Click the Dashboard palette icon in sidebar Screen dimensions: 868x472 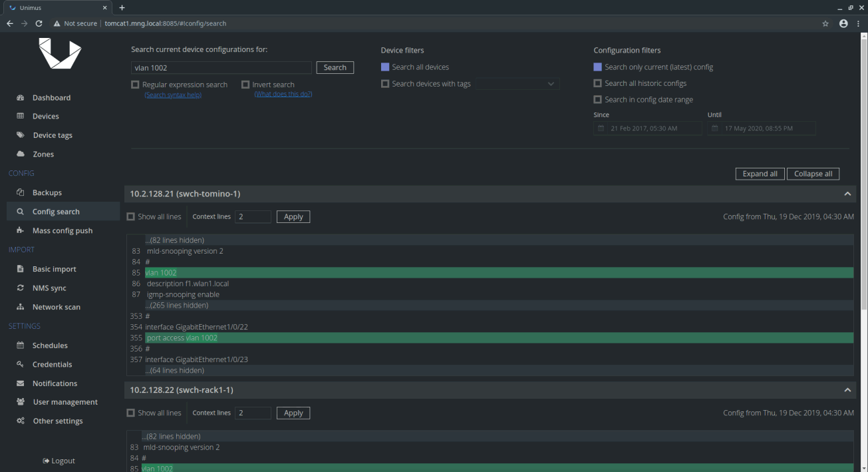point(20,98)
